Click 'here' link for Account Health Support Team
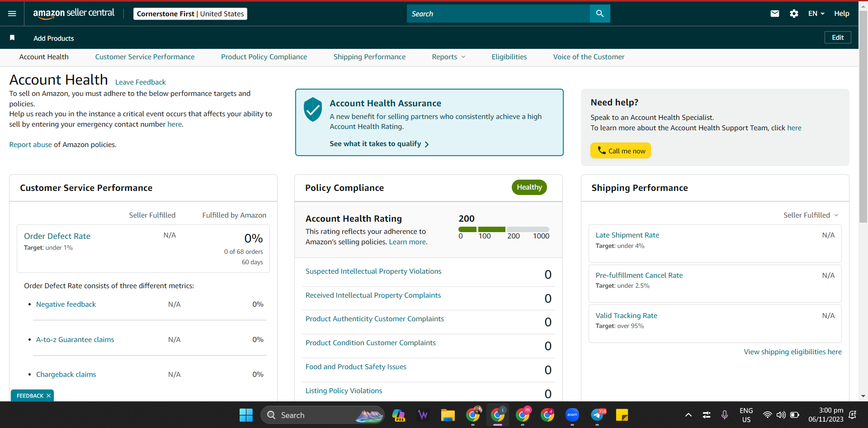The height and width of the screenshot is (428, 868). [794, 128]
